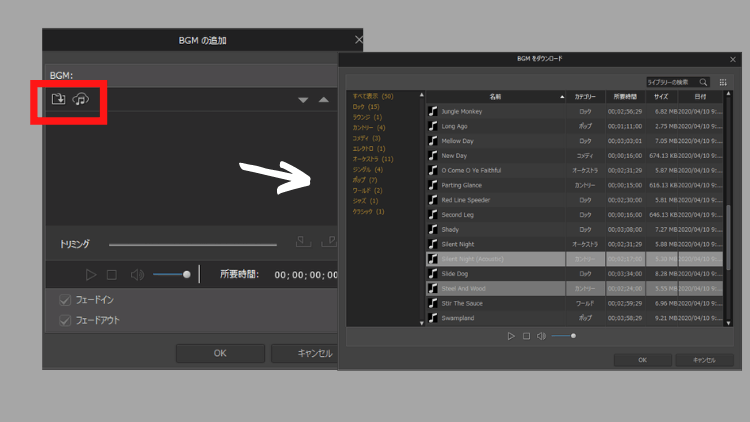Image resolution: width=750 pixels, height=422 pixels.
Task: Sort by the 名前 column header
Action: tap(495, 97)
